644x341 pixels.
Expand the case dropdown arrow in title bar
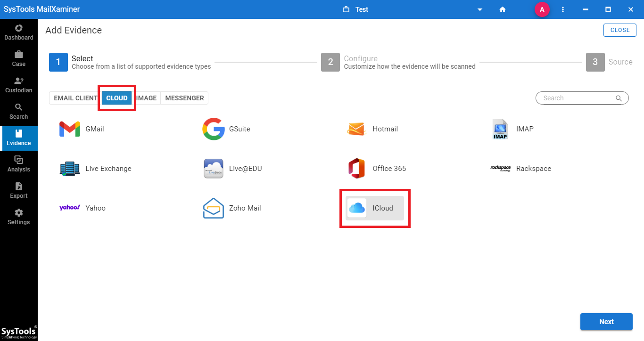480,9
